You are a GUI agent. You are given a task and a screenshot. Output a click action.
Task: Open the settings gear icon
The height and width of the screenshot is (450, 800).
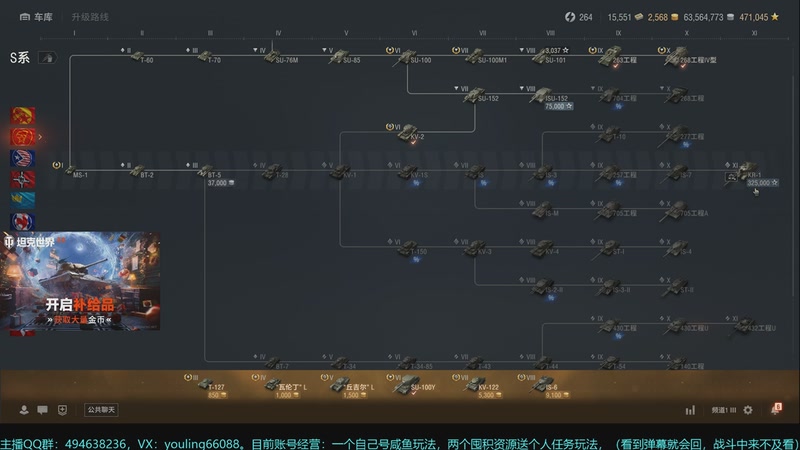[748, 410]
